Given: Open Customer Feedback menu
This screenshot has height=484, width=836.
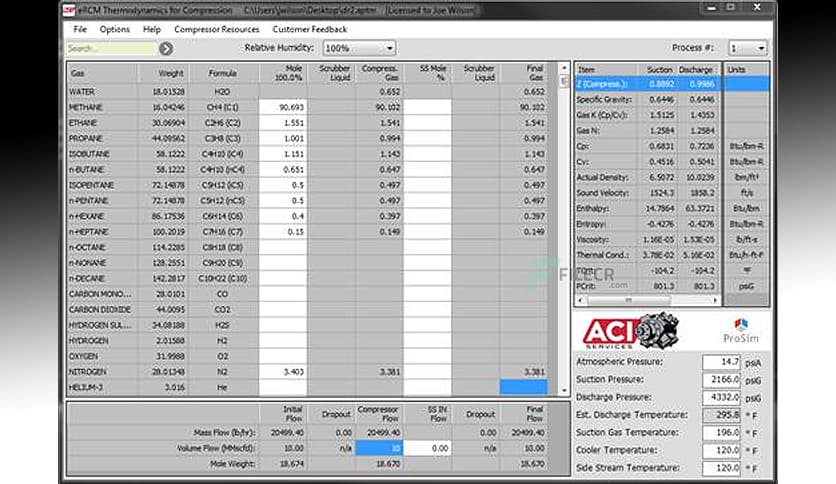Looking at the screenshot, I should [310, 29].
